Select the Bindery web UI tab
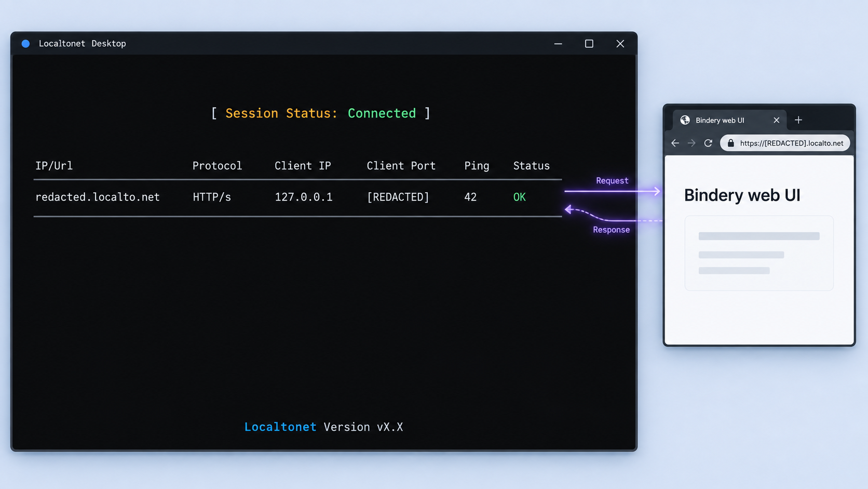 click(x=730, y=120)
